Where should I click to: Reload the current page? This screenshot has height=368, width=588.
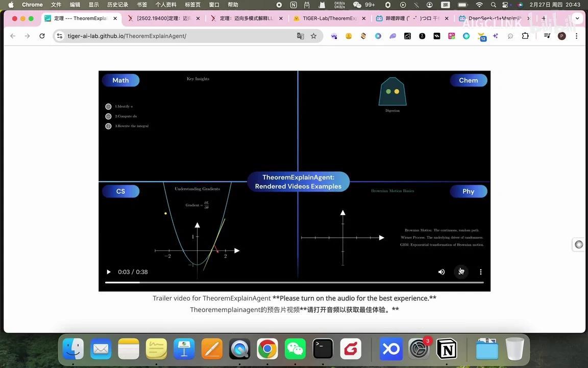pos(42,36)
